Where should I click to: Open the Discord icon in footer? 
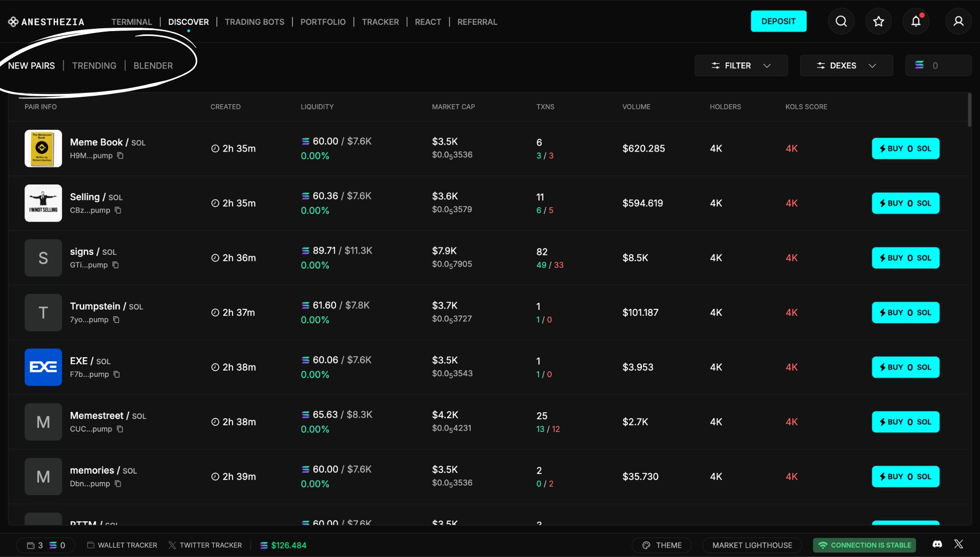[x=937, y=545]
